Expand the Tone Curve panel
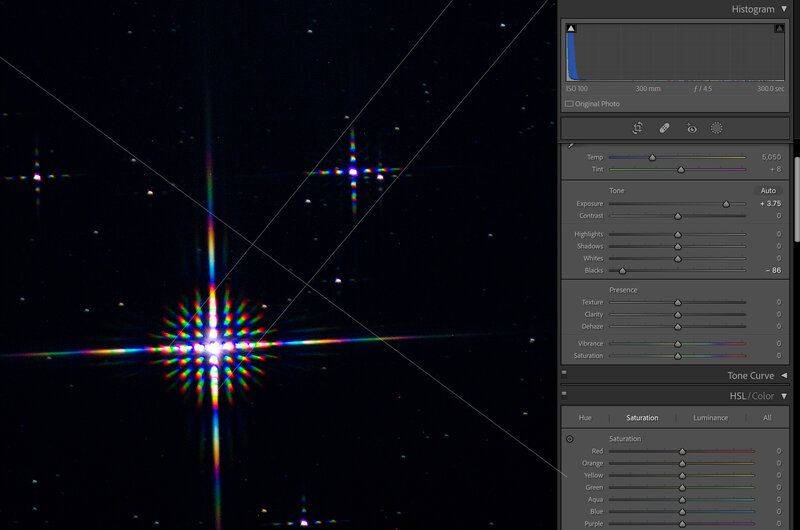The width and height of the screenshot is (800, 530). (x=784, y=376)
